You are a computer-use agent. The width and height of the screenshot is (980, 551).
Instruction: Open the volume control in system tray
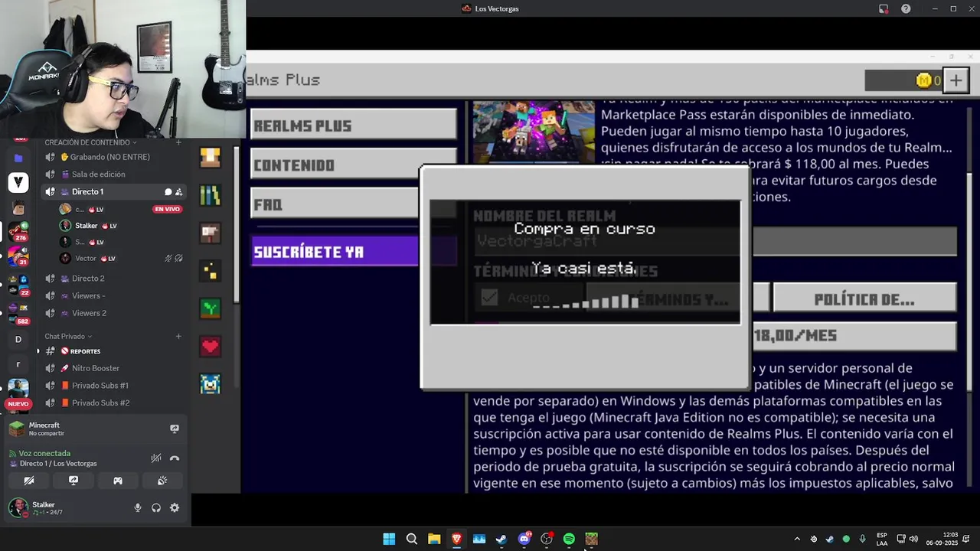click(913, 539)
